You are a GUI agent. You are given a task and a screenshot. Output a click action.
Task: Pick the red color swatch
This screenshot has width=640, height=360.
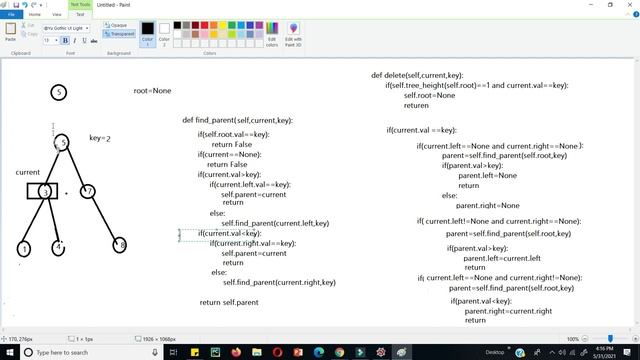coord(204,25)
